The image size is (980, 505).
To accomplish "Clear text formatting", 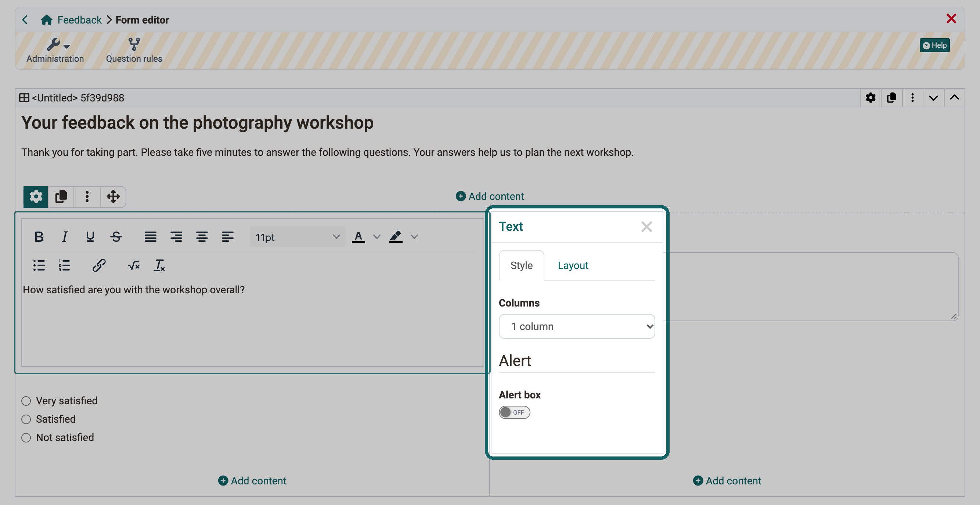I will coord(159,265).
